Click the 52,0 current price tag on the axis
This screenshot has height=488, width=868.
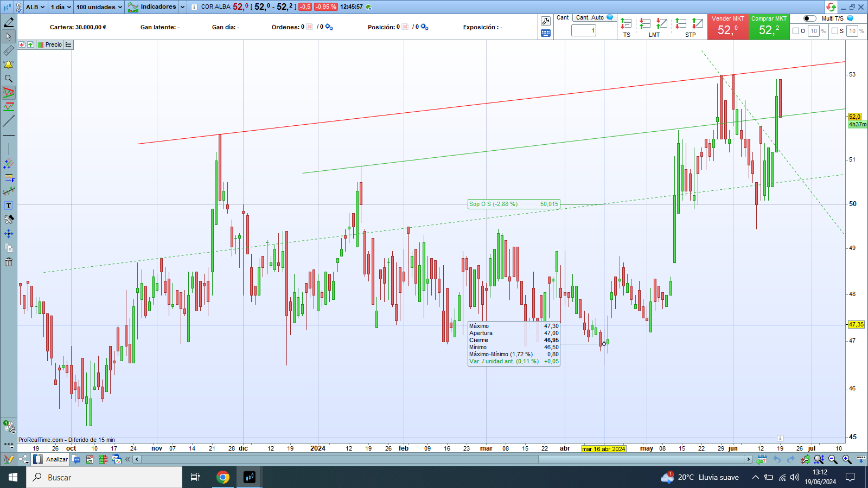[x=854, y=117]
